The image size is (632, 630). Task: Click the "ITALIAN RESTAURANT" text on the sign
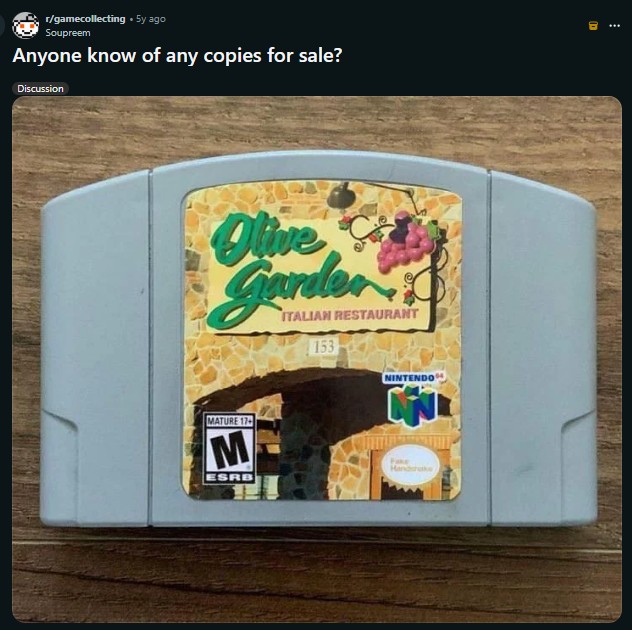pyautogui.click(x=349, y=315)
